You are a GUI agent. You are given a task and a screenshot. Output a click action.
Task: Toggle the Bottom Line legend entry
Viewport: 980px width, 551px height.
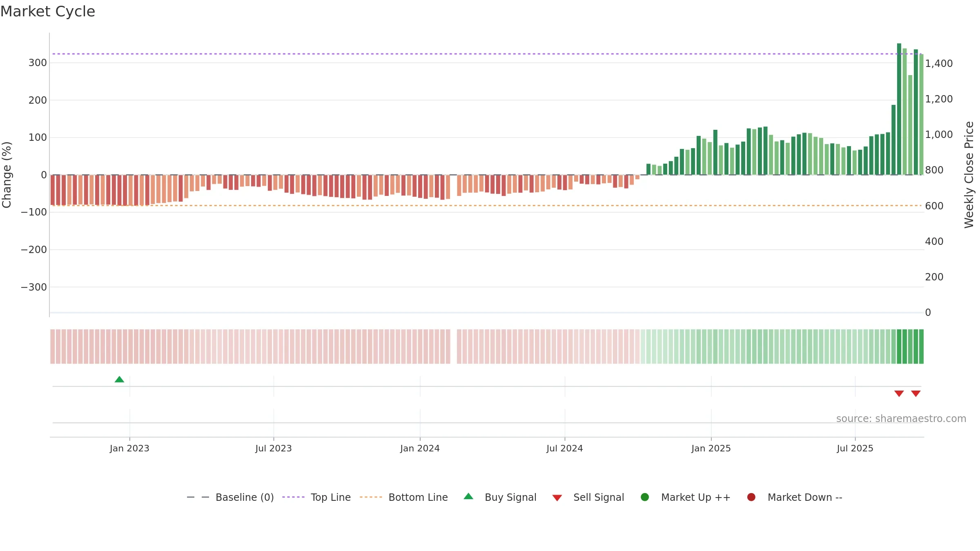coord(404,497)
